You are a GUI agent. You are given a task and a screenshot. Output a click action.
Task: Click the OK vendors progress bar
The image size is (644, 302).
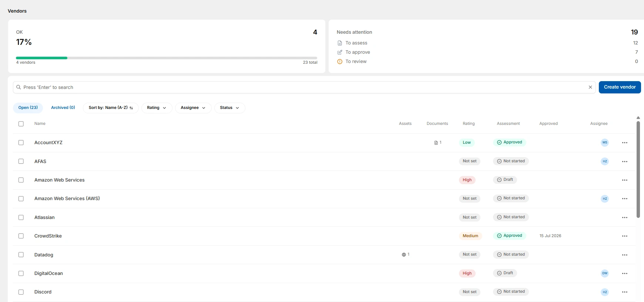167,58
